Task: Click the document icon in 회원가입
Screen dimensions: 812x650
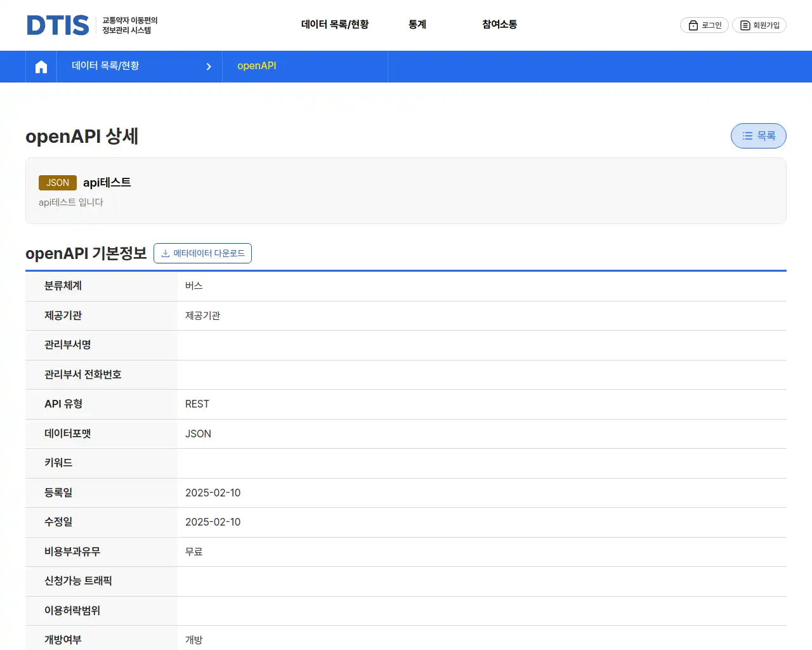Action: click(745, 25)
